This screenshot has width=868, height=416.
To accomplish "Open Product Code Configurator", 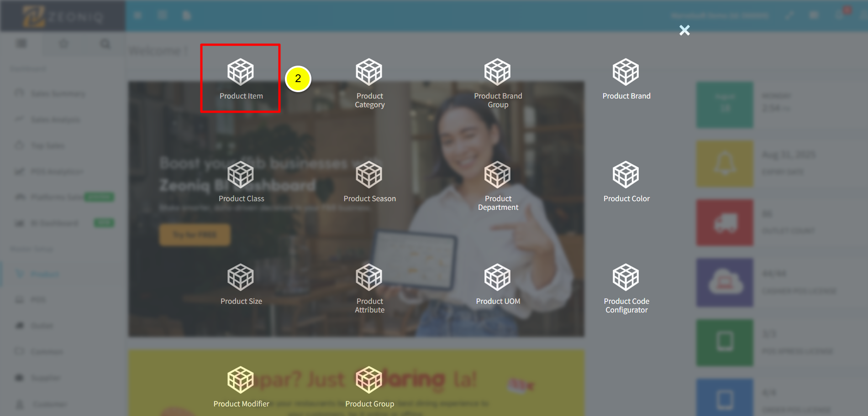I will point(626,288).
